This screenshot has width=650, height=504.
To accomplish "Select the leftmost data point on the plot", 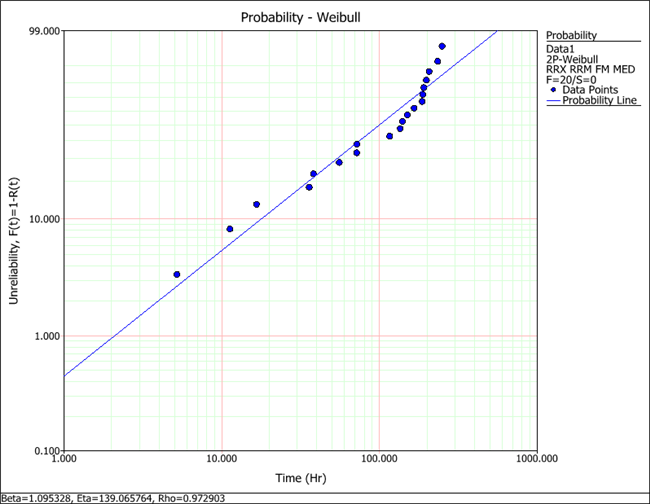I will 177,274.
